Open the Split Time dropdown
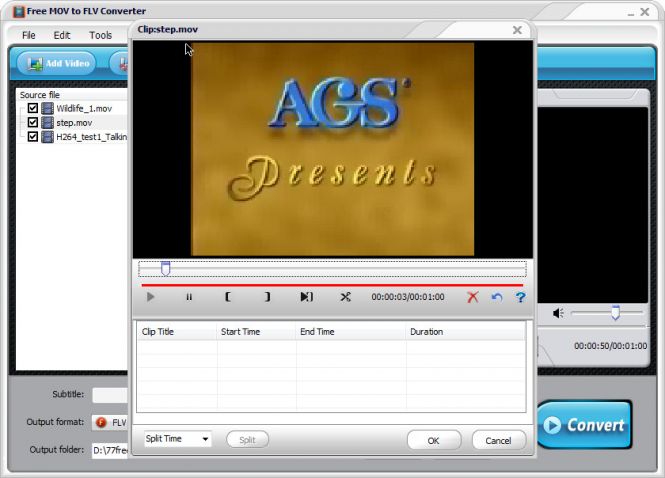This screenshot has width=665, height=478. (177, 439)
